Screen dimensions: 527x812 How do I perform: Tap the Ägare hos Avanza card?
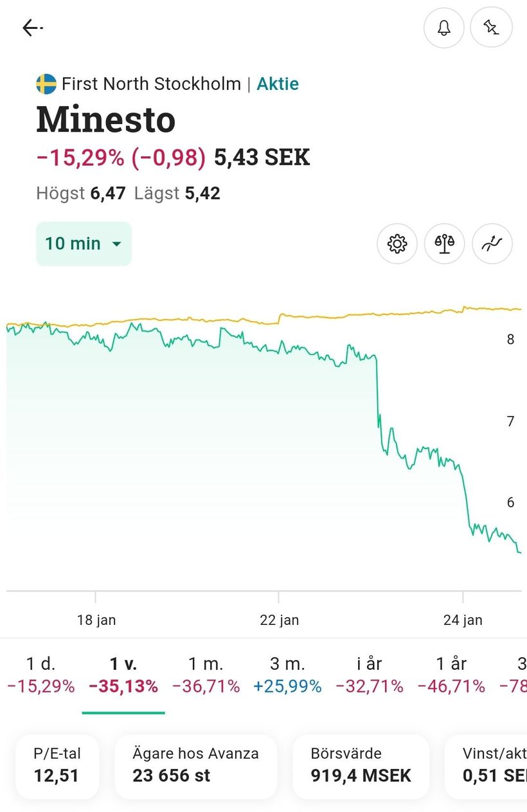point(195,766)
